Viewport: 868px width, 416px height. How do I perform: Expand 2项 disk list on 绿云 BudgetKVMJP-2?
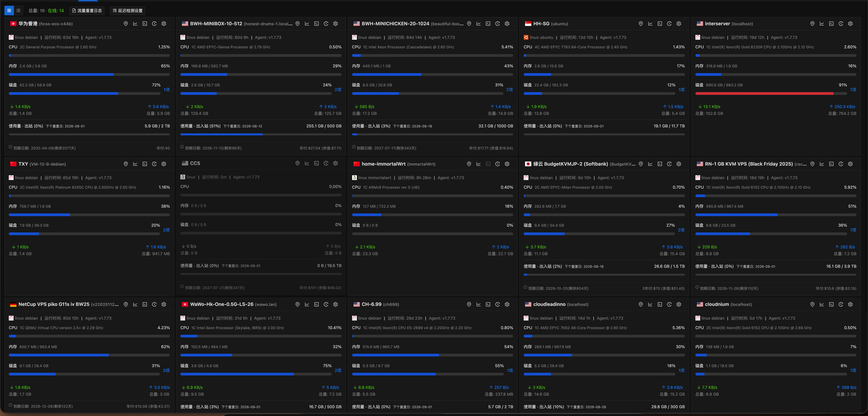coord(681,230)
